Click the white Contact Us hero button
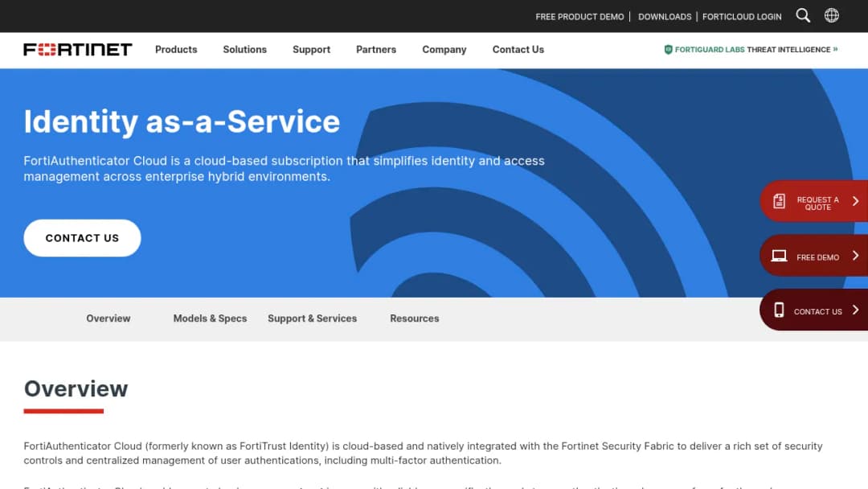The width and height of the screenshot is (868, 489). [82, 238]
